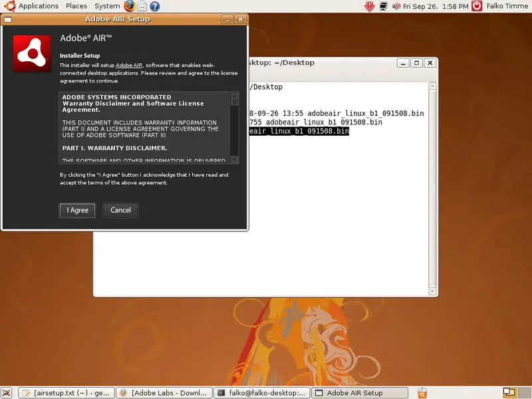Open the Falko Timme user switcher
The height and width of the screenshot is (399, 532).
pyautogui.click(x=507, y=6)
